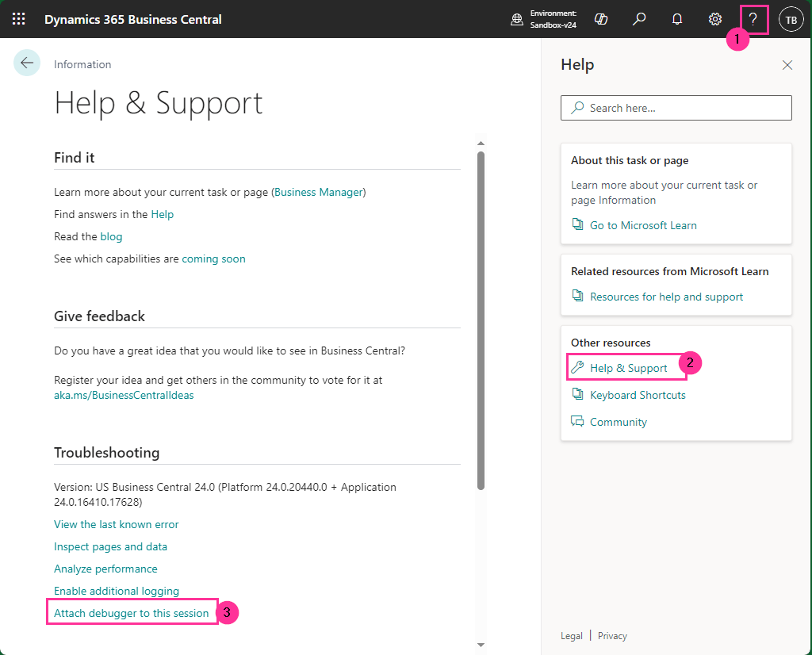Viewport: 812px width, 655px height.
Task: Open the aka.ms/BusinessCentralIdeas link
Action: click(x=124, y=394)
